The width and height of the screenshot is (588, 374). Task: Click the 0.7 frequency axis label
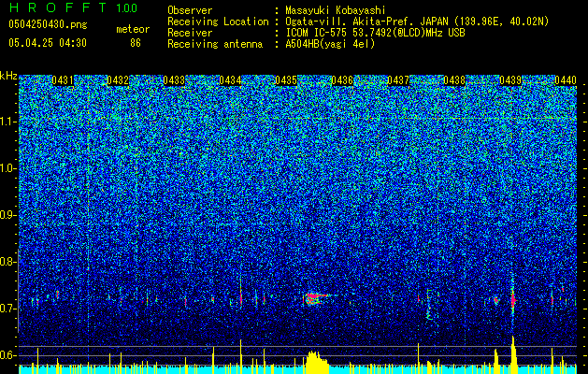point(7,309)
